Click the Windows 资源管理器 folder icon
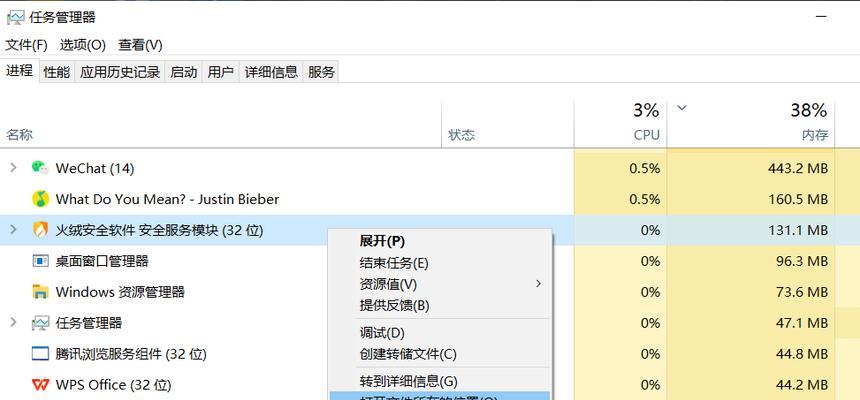 [40, 291]
